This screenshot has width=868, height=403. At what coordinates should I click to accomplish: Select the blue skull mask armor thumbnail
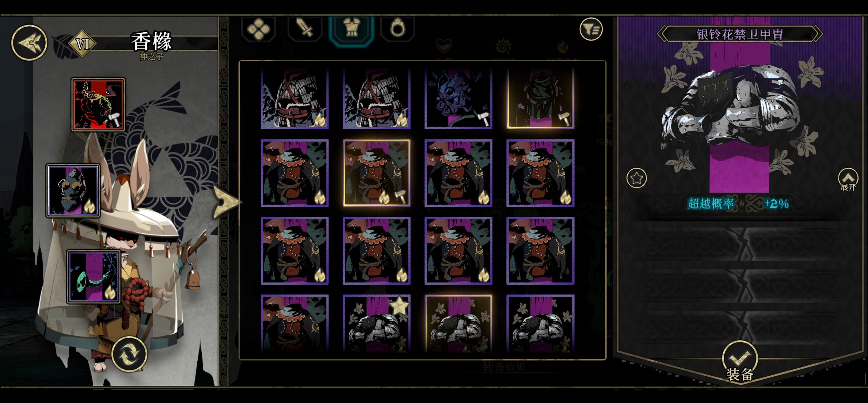(458, 98)
